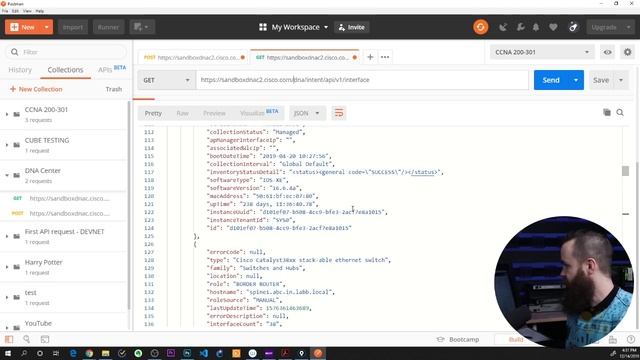
Task: Add a new request tab with plus
Action: [x=370, y=57]
